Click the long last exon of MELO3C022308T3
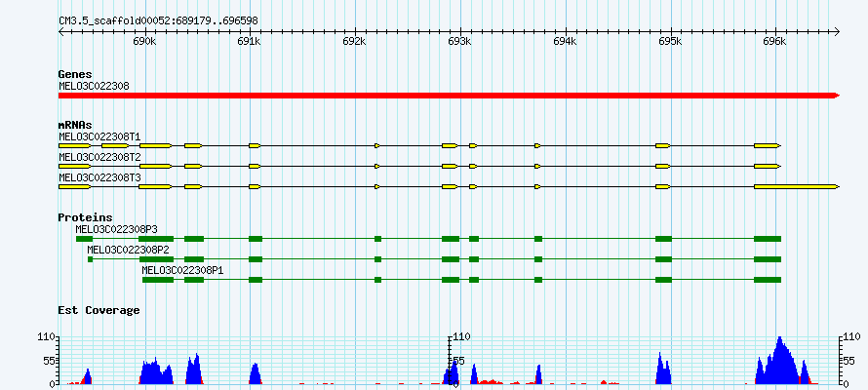The width and height of the screenshot is (868, 390). pyautogui.click(x=797, y=187)
